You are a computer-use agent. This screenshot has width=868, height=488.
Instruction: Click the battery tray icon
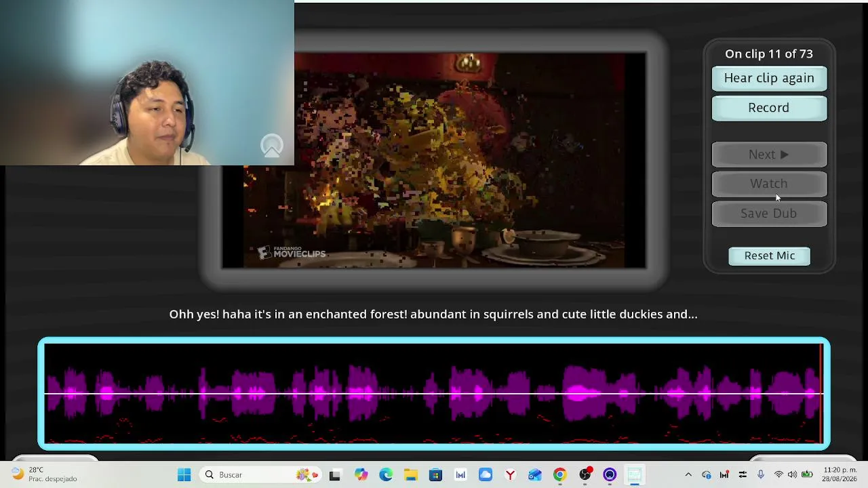(x=807, y=475)
